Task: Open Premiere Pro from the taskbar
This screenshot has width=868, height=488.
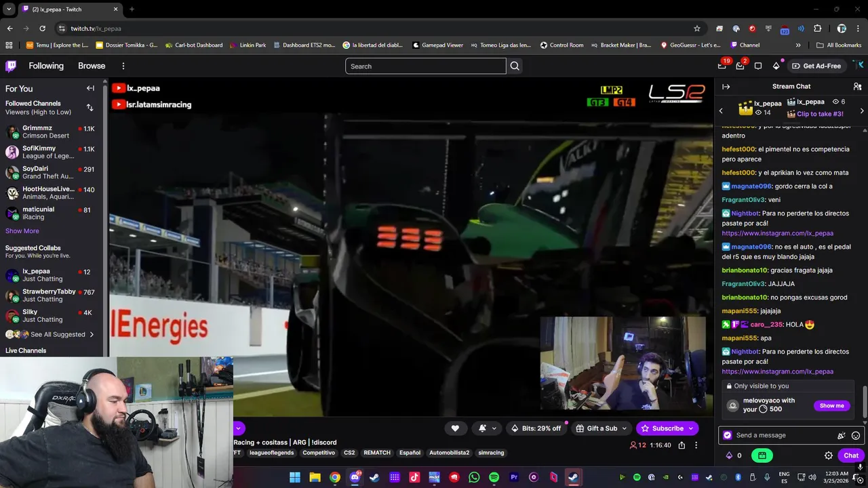Action: pyautogui.click(x=514, y=477)
